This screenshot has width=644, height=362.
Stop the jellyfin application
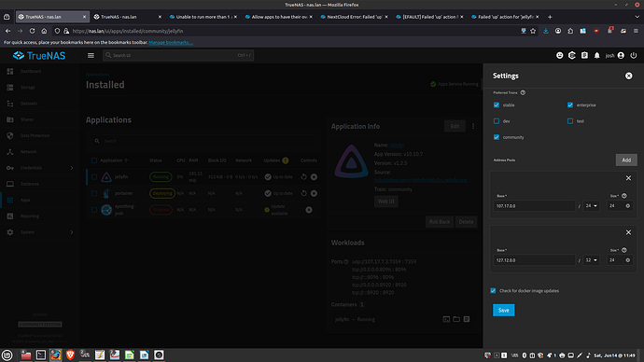point(314,177)
